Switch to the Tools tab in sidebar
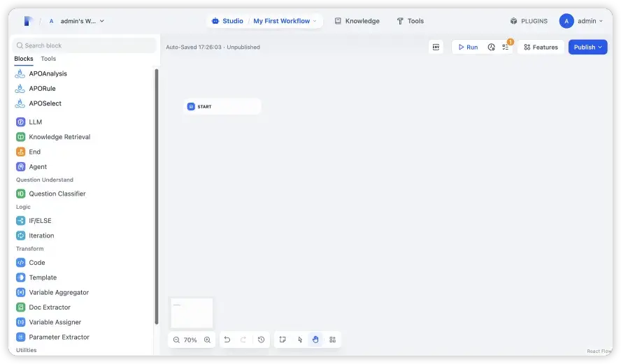Screen dimensions: 621x364 (48, 59)
